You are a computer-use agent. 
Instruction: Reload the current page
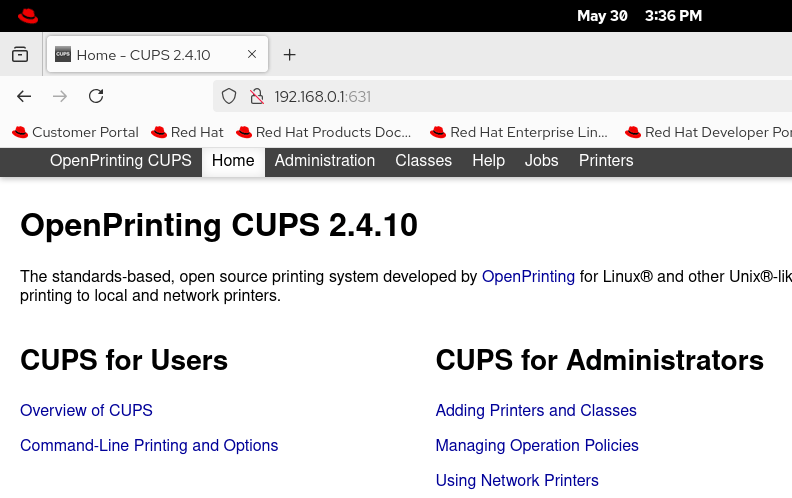[x=96, y=96]
